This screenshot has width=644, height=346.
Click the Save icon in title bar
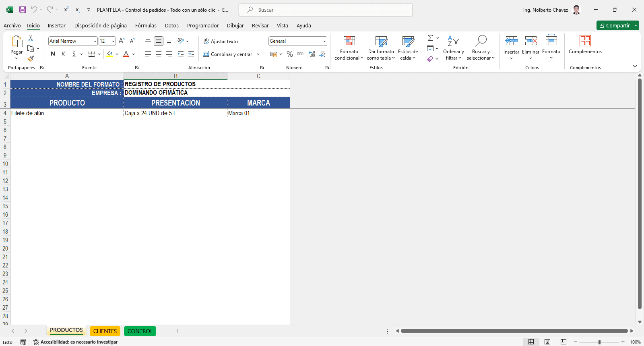pyautogui.click(x=23, y=10)
